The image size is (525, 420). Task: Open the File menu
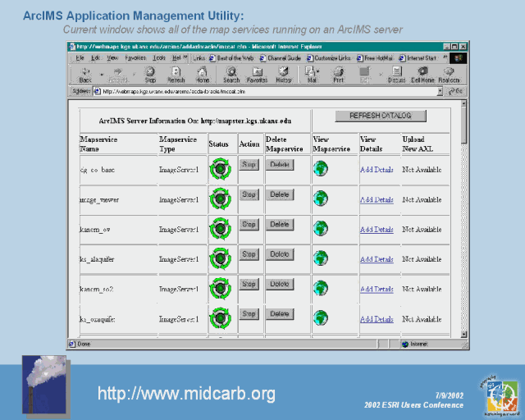tap(80, 58)
